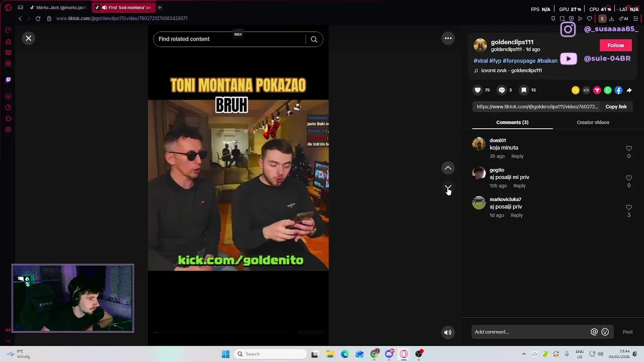Click domi01 commenter avatar
644x362 pixels.
(x=479, y=144)
